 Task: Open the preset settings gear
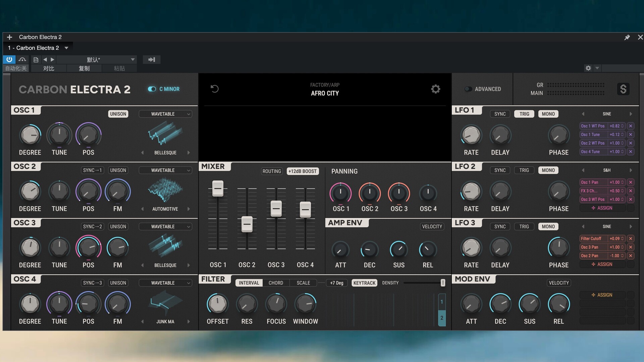coord(435,89)
